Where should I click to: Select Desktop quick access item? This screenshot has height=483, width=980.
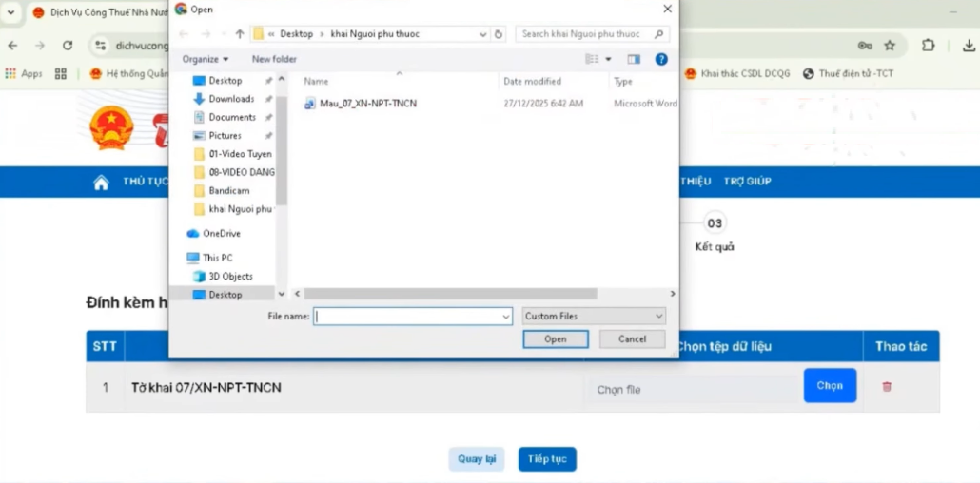tap(225, 81)
